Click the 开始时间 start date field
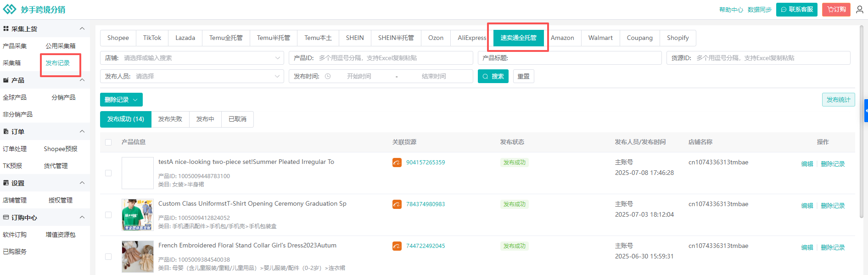Viewport: 868px width, 275px height. (359, 76)
